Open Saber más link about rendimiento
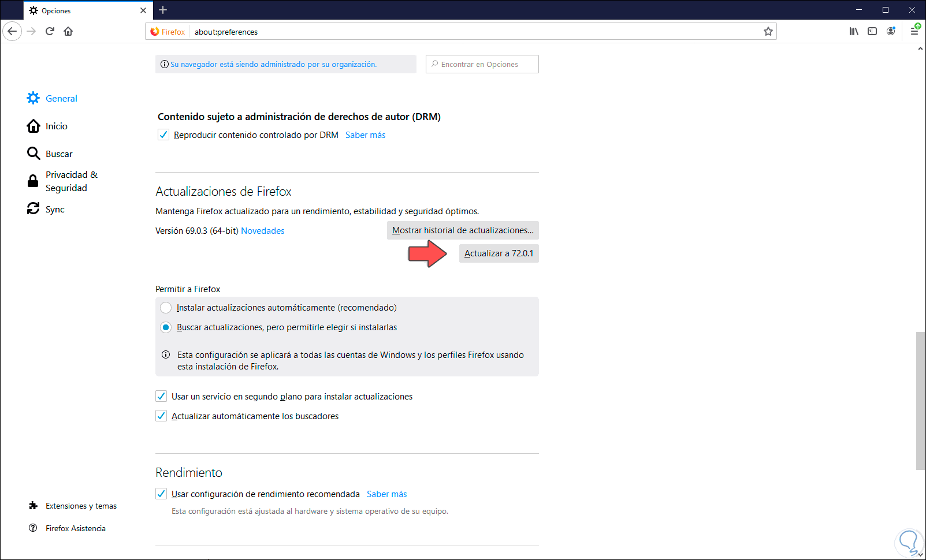Screen dimensions: 926x560 [x=387, y=494]
